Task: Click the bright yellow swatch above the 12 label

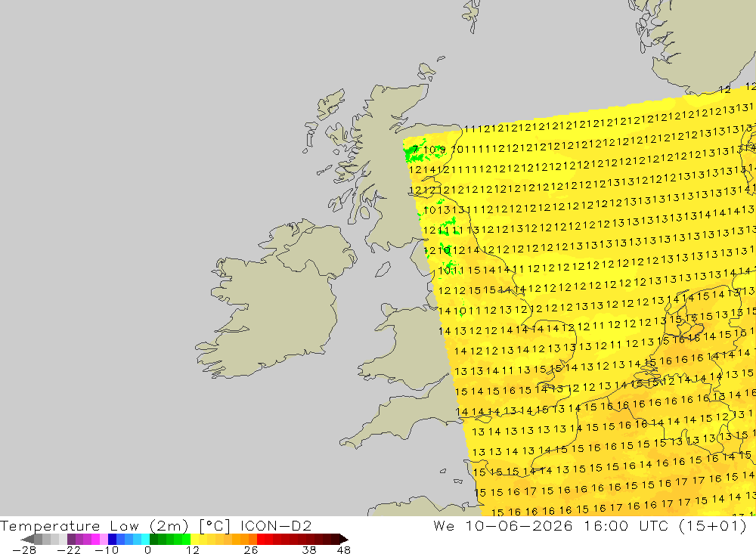Action: coord(195,539)
